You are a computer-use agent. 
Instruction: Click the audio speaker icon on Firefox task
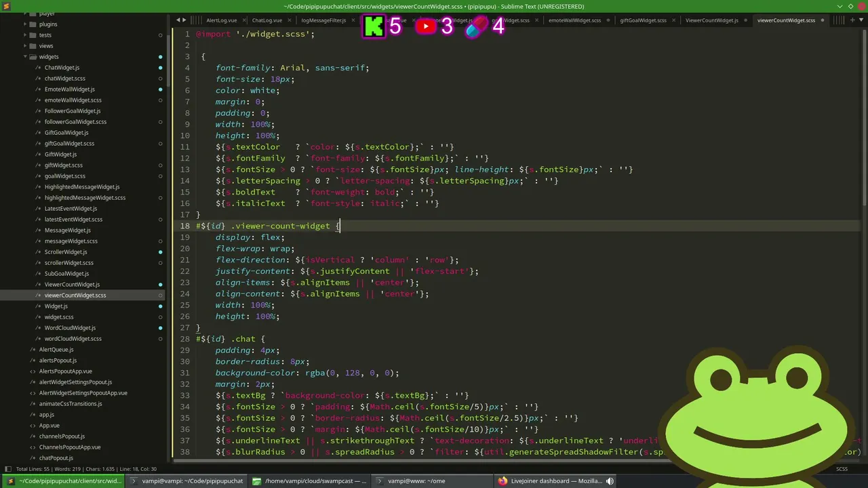point(610,481)
